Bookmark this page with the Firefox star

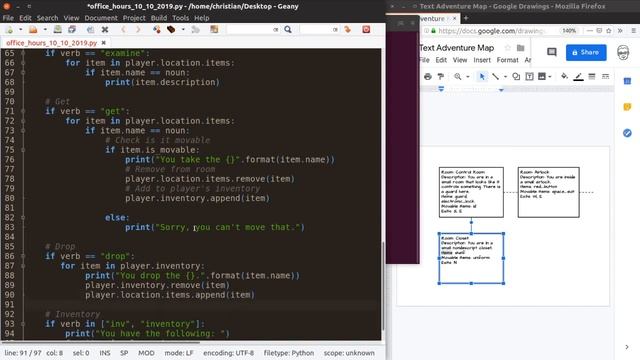click(x=609, y=31)
